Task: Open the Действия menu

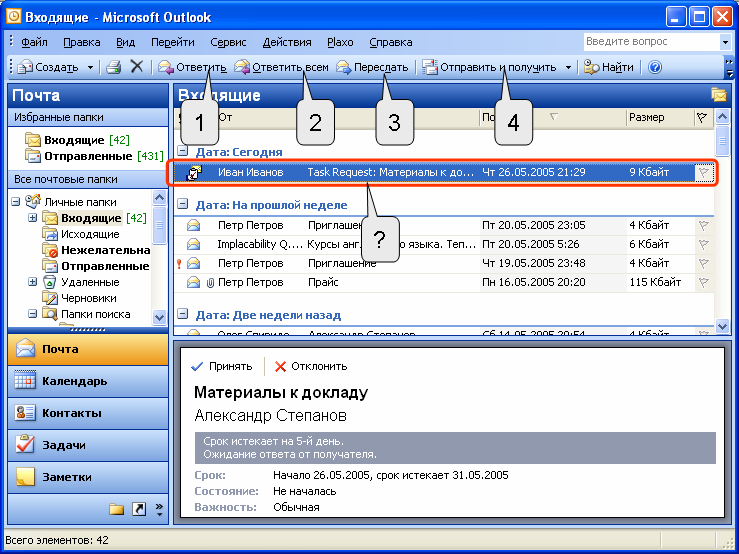Action: (x=287, y=42)
